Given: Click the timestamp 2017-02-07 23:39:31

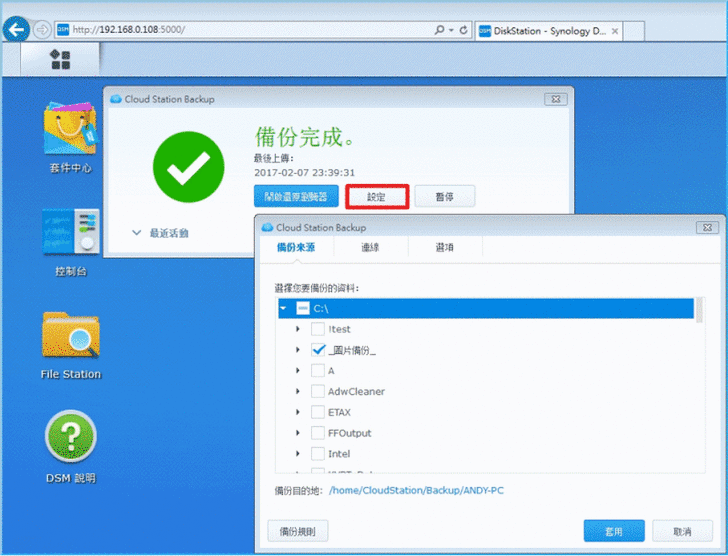Looking at the screenshot, I should tap(305, 173).
